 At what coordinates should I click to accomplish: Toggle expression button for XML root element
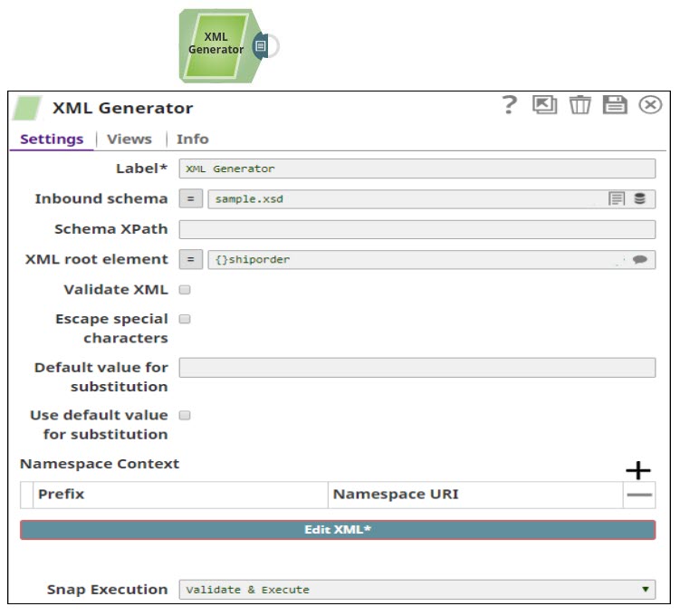click(190, 260)
